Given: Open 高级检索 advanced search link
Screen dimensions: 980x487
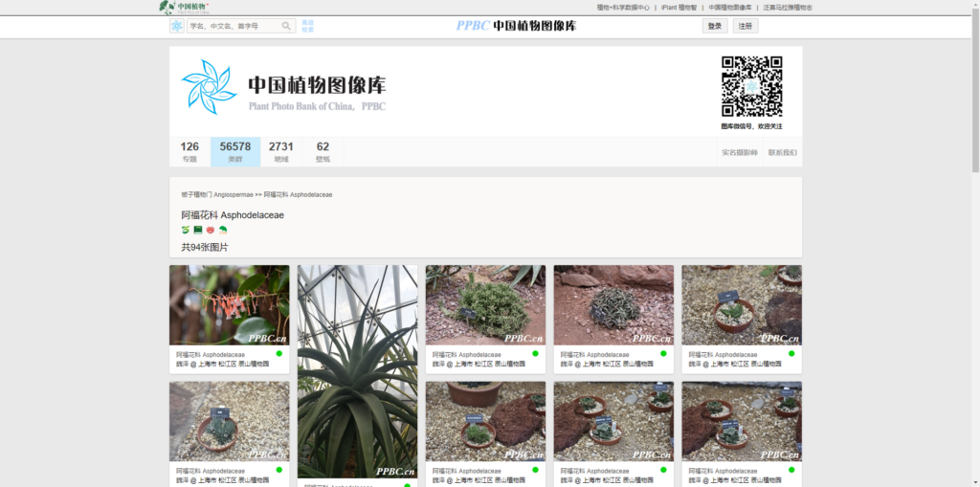Looking at the screenshot, I should point(307,26).
